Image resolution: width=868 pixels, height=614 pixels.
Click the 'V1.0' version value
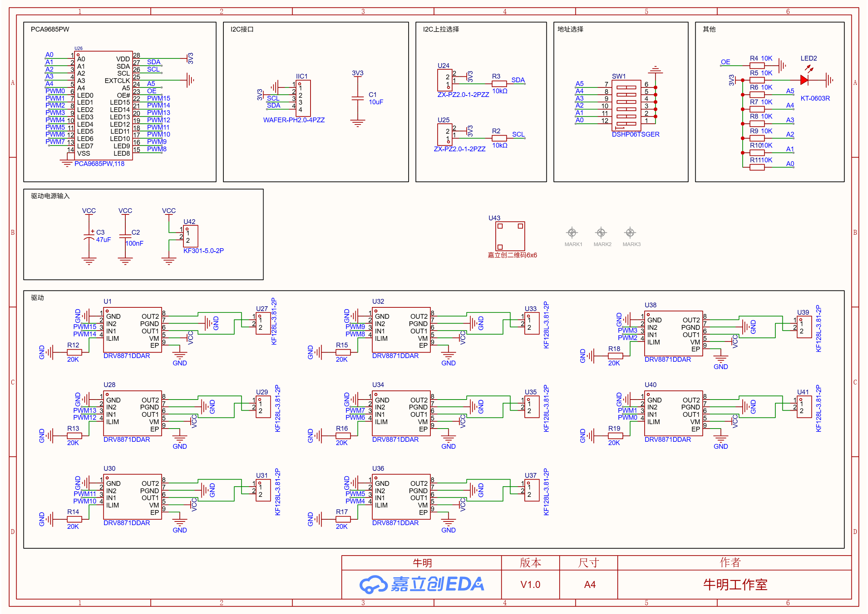click(530, 585)
